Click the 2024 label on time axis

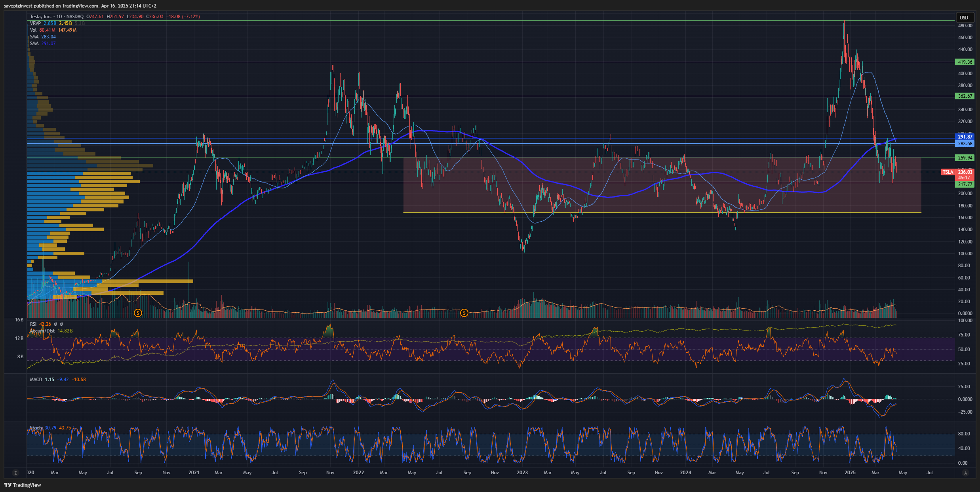(x=685, y=473)
